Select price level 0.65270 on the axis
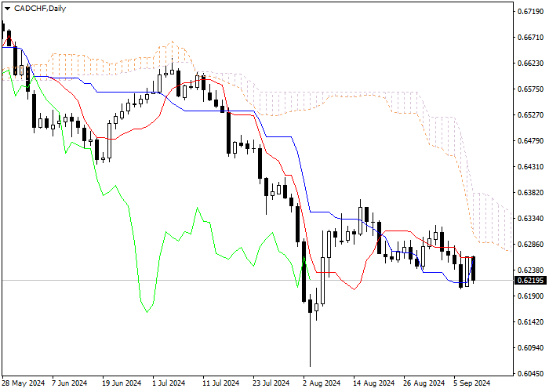The height and width of the screenshot is (392, 549). [530, 115]
